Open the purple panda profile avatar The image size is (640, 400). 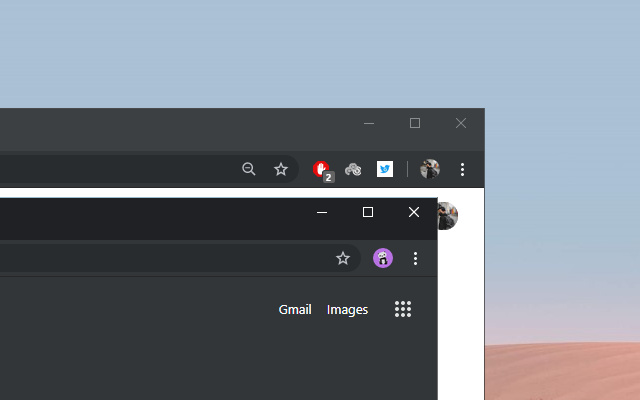point(383,258)
